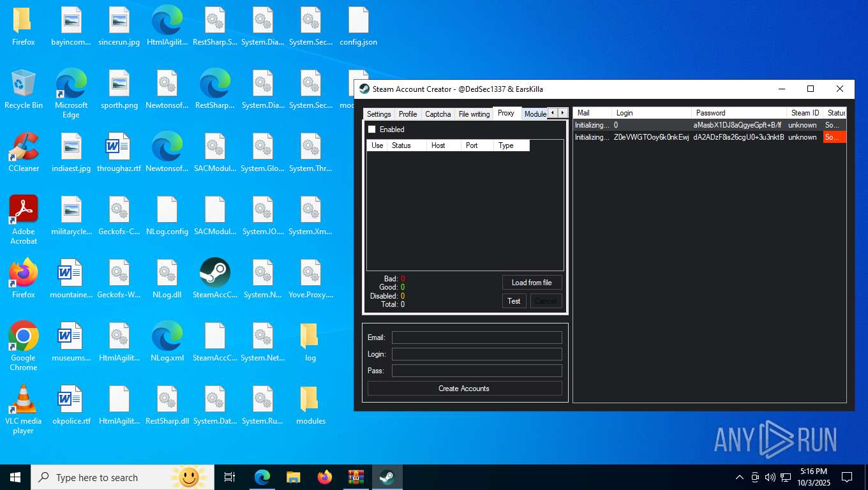The image size is (868, 490).
Task: Select the account row with login Z0eVWGTOoy6k0nkEwj
Action: coord(710,137)
